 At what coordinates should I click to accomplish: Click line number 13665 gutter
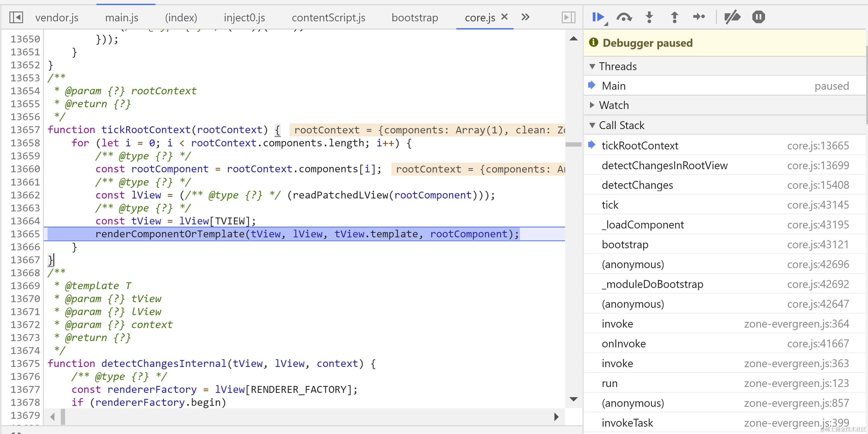tap(25, 234)
